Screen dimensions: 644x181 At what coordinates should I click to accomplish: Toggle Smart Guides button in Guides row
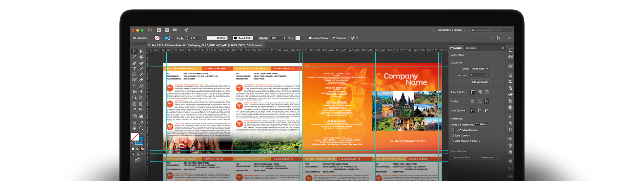point(487,101)
